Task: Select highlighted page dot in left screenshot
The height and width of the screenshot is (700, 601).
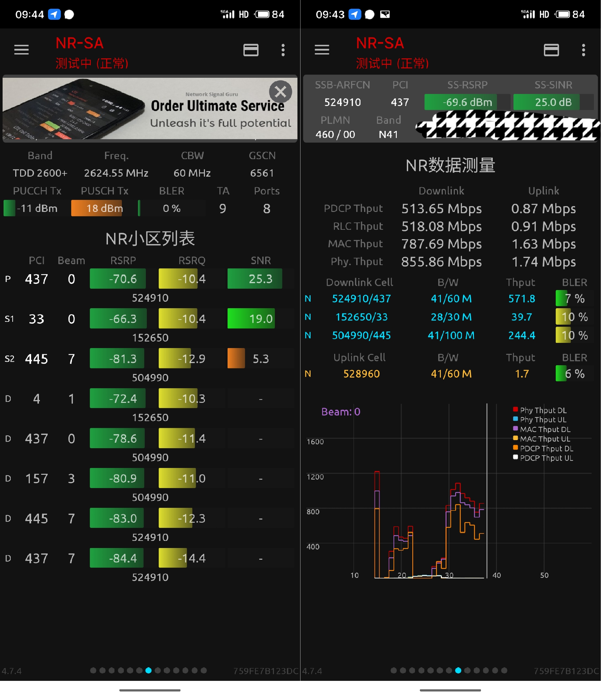Action: coord(148,671)
